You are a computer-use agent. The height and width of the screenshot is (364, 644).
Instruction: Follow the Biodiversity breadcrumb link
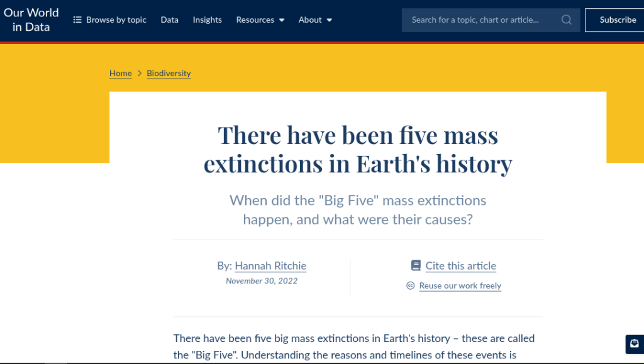tap(169, 74)
